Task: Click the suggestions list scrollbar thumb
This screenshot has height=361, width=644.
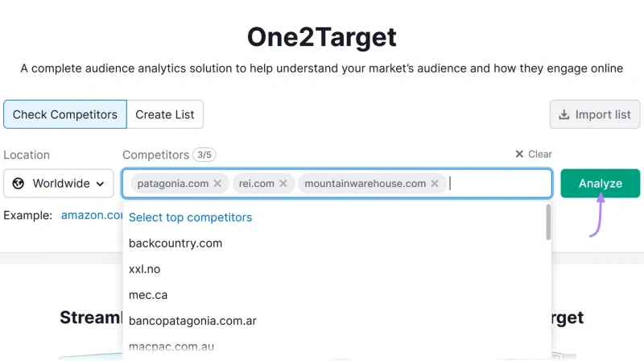Action: click(548, 222)
